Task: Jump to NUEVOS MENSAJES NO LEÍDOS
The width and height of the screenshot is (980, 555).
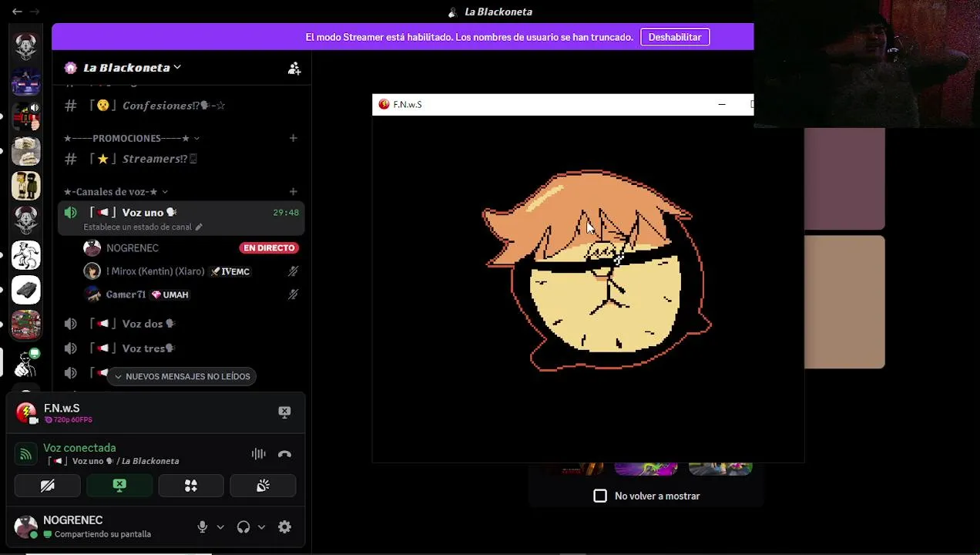Action: [x=182, y=376]
